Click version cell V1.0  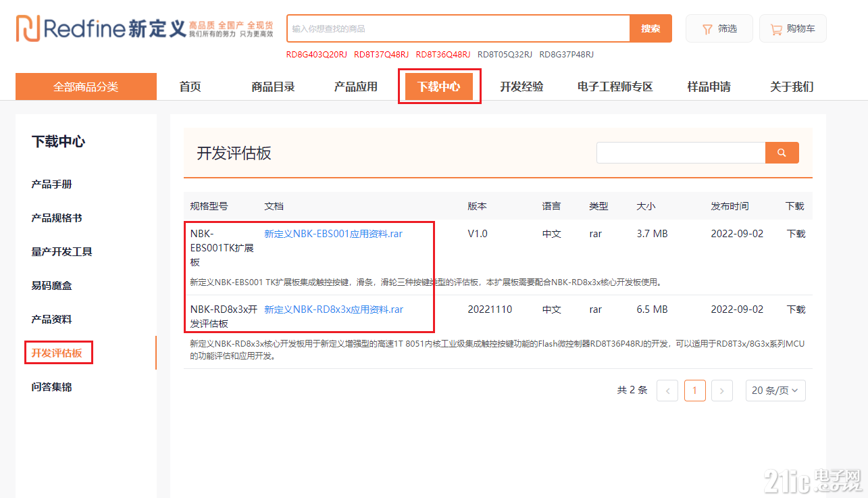tap(477, 234)
